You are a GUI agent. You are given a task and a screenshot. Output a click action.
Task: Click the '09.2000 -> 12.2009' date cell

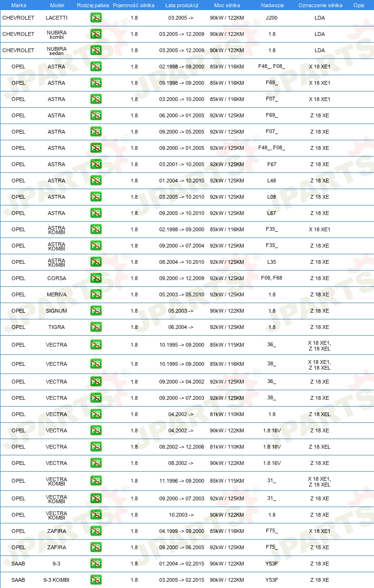(x=182, y=278)
